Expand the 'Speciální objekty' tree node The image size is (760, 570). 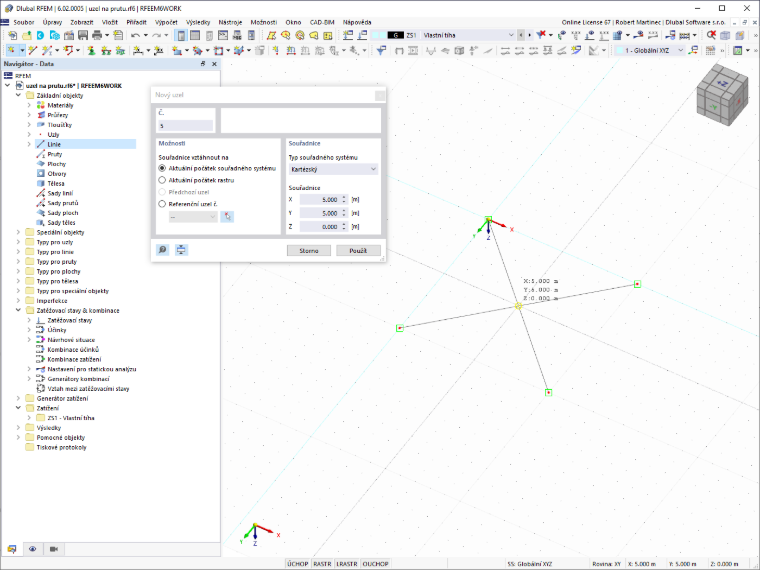[18, 232]
